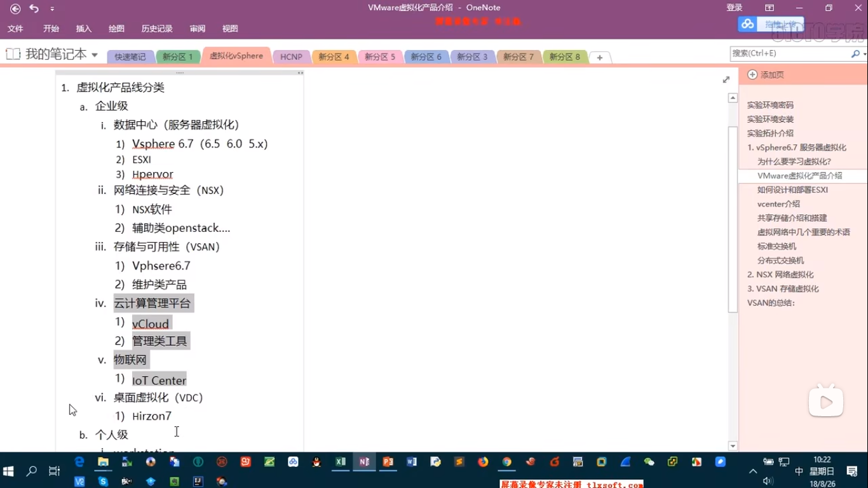Viewport: 868px width, 488px height.
Task: Open Microsoft Edge from the taskbar
Action: 79,462
